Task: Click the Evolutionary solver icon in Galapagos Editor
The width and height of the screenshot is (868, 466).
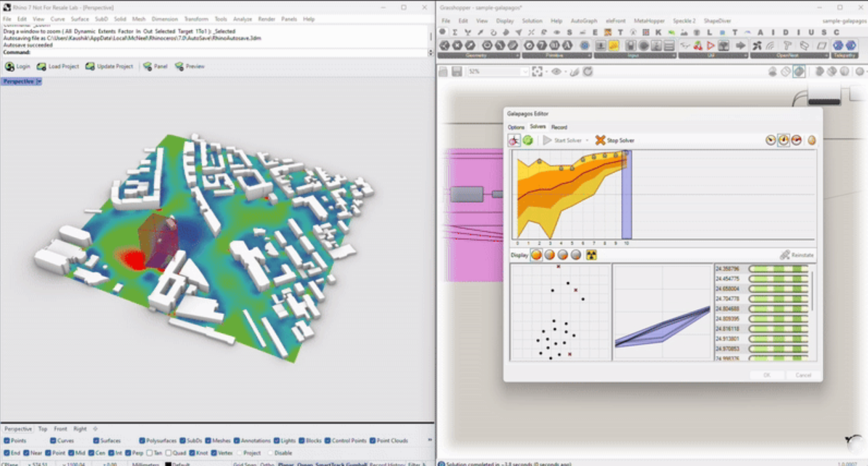Action: click(x=514, y=140)
